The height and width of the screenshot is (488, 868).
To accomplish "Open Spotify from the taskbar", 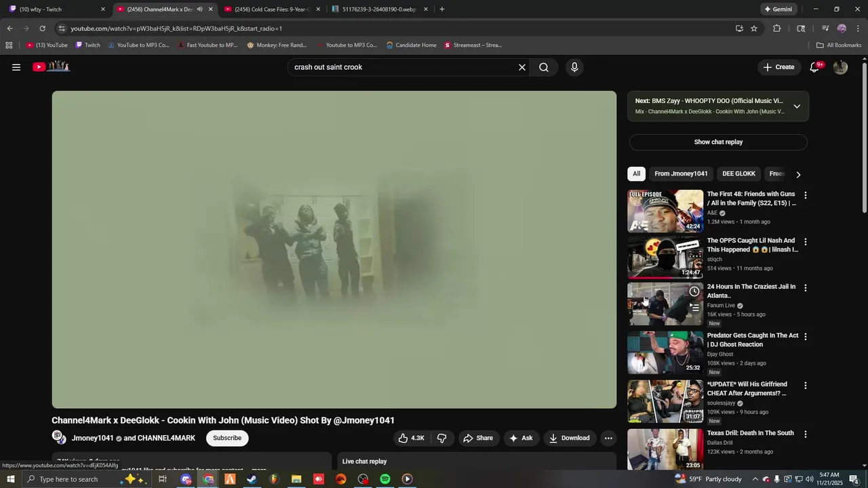I will coord(385,479).
